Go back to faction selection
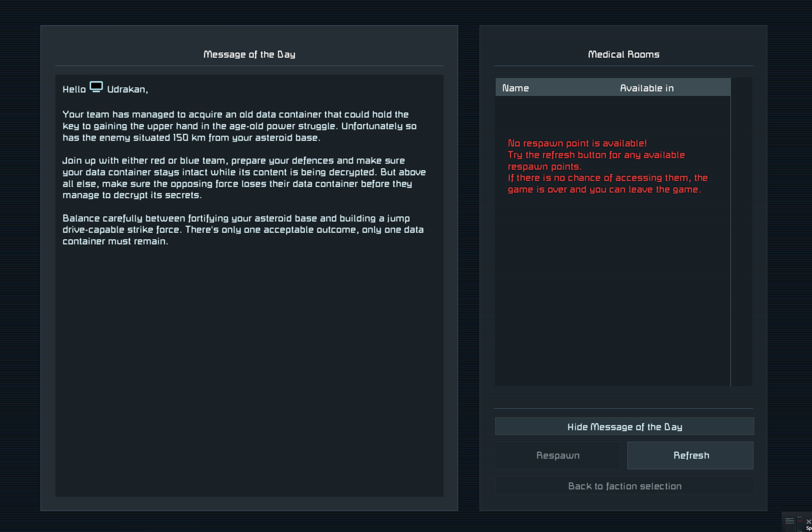This screenshot has width=812, height=532. [x=624, y=486]
